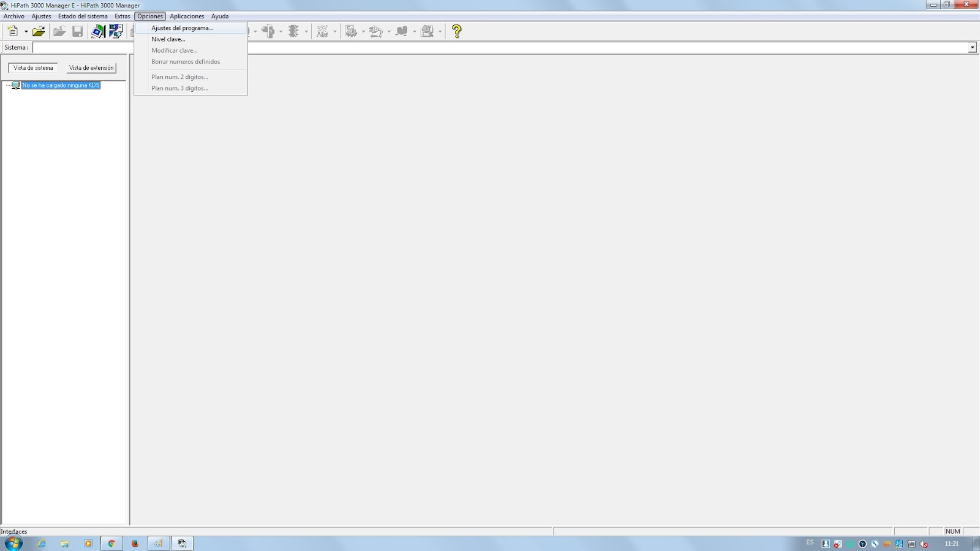Click the greyed-out open folder icon left of Save
This screenshot has height=551, width=980.
click(59, 31)
